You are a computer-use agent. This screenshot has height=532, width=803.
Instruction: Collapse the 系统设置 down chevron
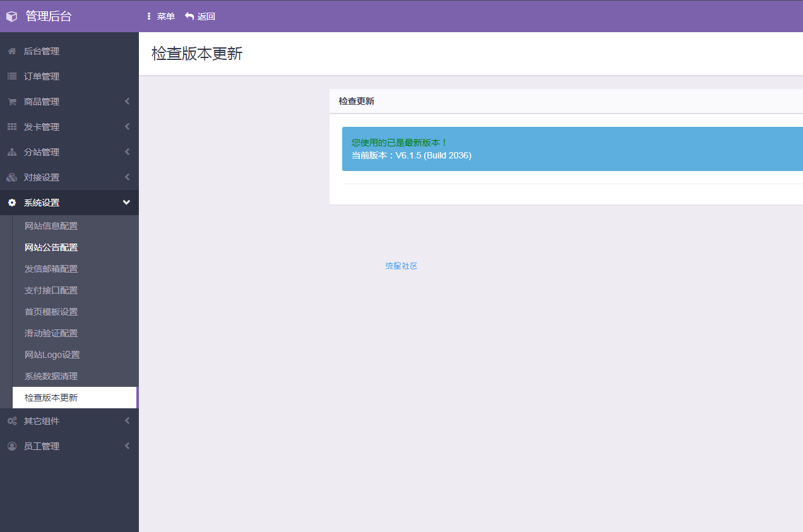(126, 203)
